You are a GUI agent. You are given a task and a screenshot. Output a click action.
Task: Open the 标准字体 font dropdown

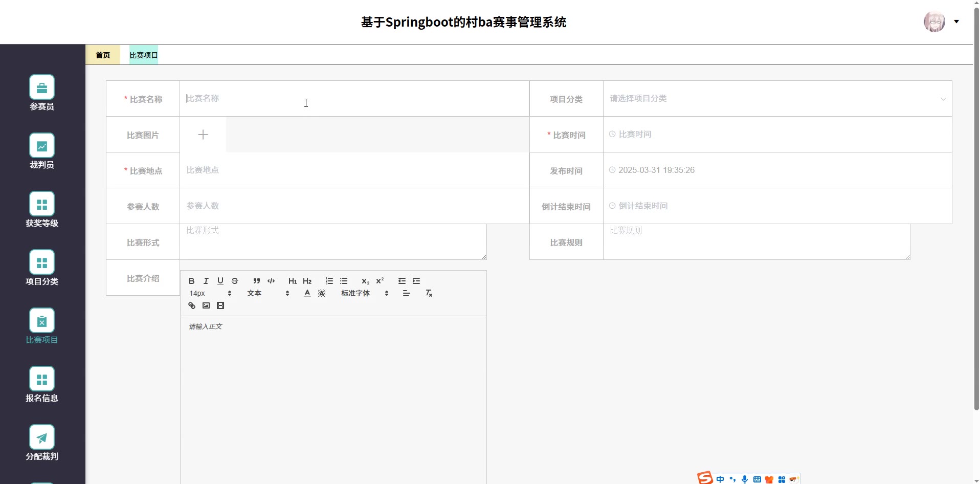point(365,293)
